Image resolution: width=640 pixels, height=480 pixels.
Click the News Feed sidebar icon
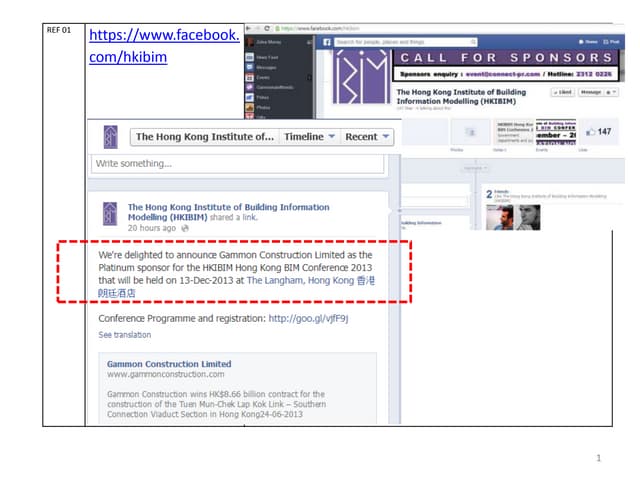pos(250,58)
